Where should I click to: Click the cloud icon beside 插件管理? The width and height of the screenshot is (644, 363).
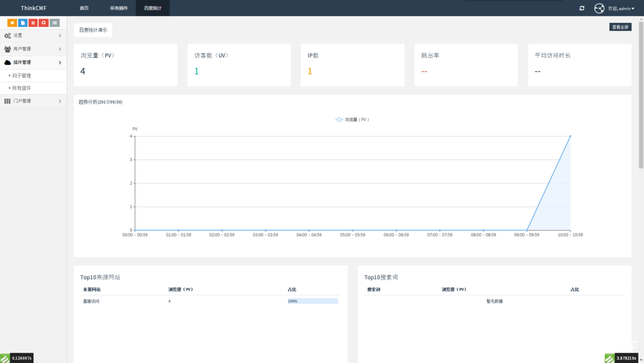(x=7, y=63)
